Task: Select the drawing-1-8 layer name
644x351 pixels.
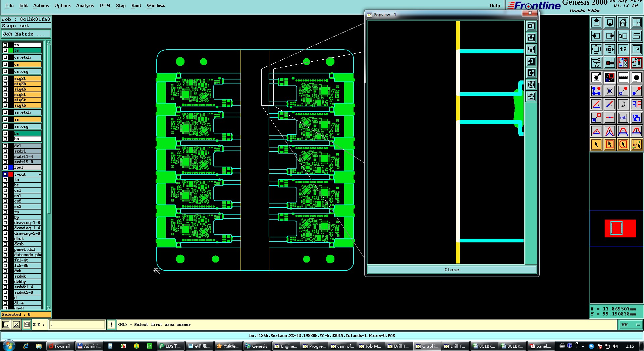Action: pos(27,223)
